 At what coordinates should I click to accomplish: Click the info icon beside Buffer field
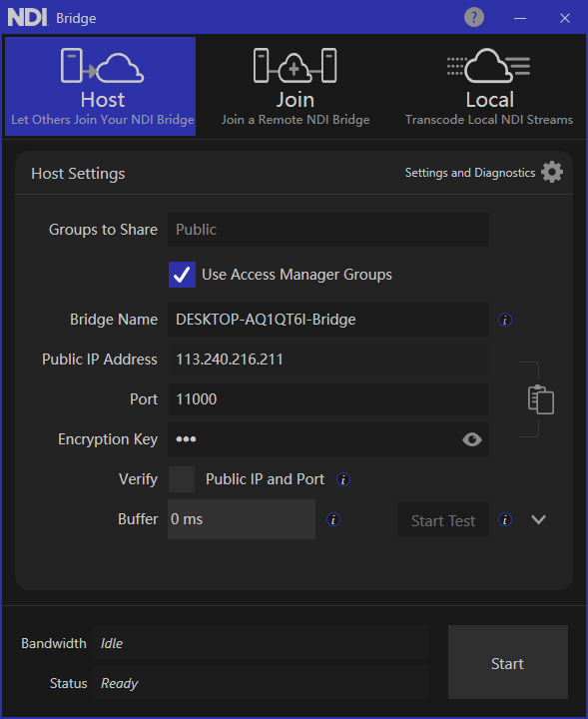pos(333,519)
